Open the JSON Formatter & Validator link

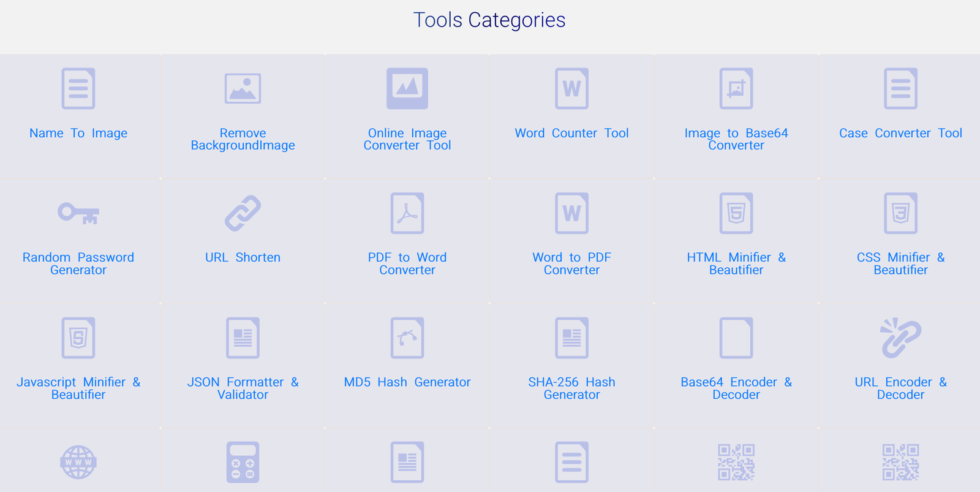[x=243, y=388]
